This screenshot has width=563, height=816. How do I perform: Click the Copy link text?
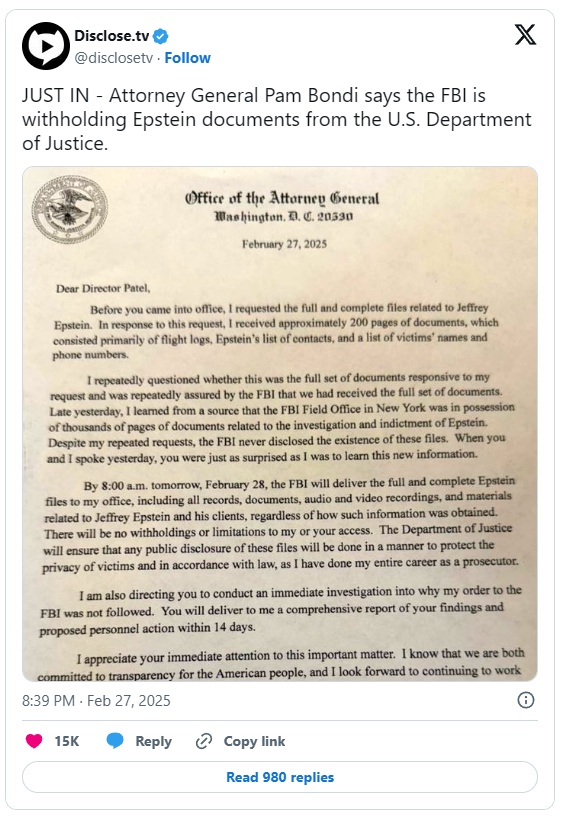(x=254, y=741)
